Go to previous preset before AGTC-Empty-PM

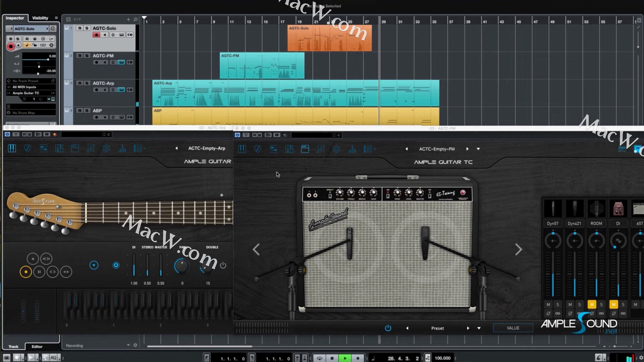[x=407, y=149]
